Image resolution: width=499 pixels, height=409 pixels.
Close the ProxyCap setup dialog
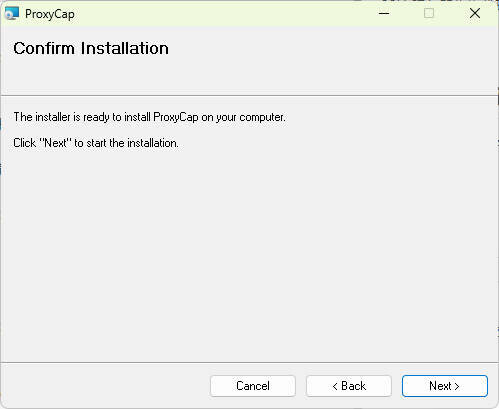coord(475,13)
